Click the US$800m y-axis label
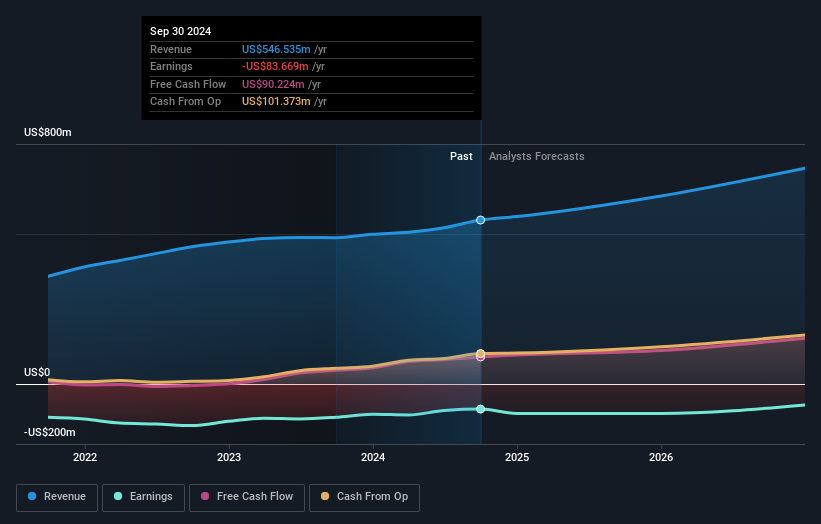Screen dimensions: 821x524 coord(48,132)
